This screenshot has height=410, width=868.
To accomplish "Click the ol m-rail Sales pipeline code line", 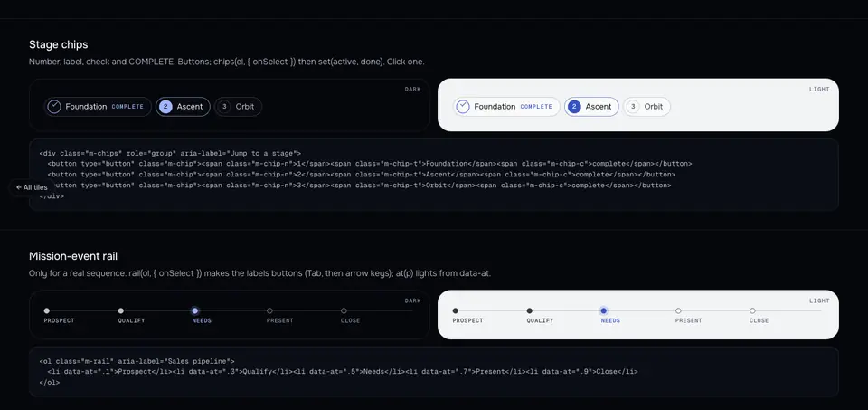I will click(x=137, y=361).
